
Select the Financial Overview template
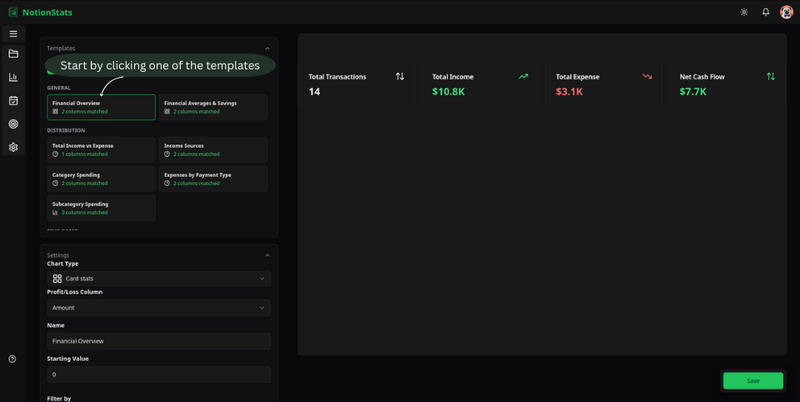point(101,107)
